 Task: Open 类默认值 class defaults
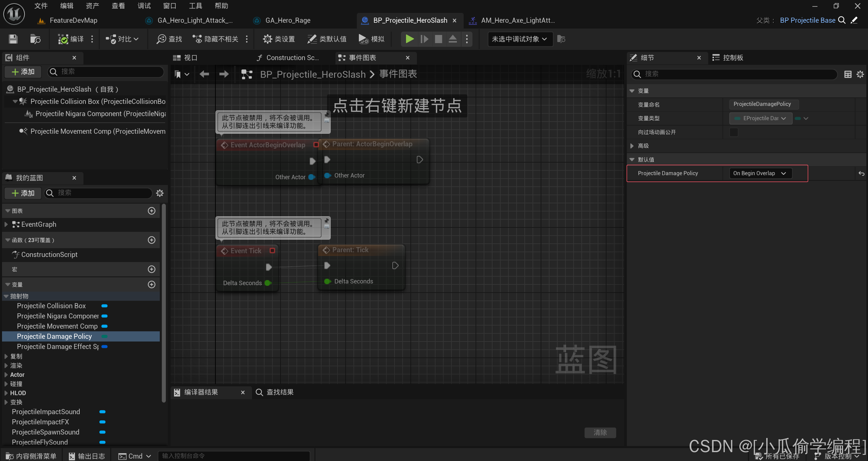327,39
